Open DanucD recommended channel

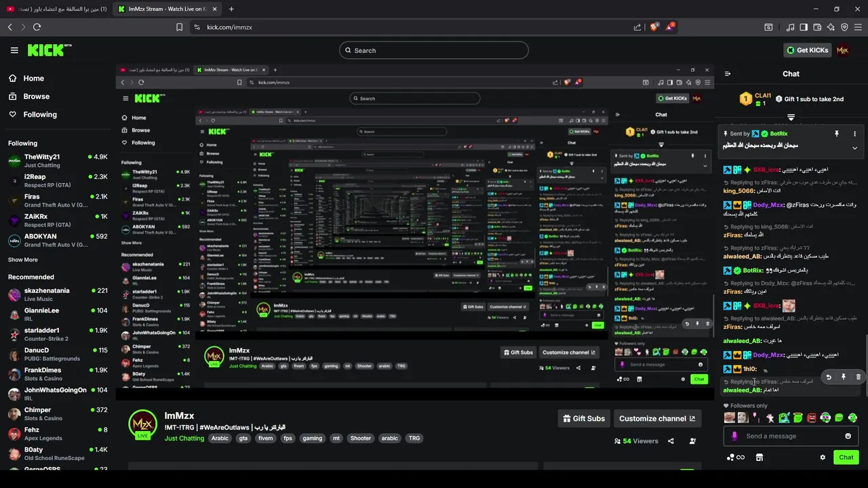[x=58, y=354]
